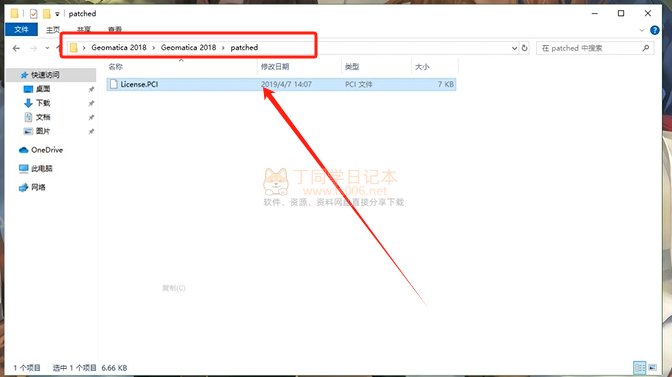The height and width of the screenshot is (377, 672).
Task: Click the PCI 文件 type cell
Action: coord(359,84)
